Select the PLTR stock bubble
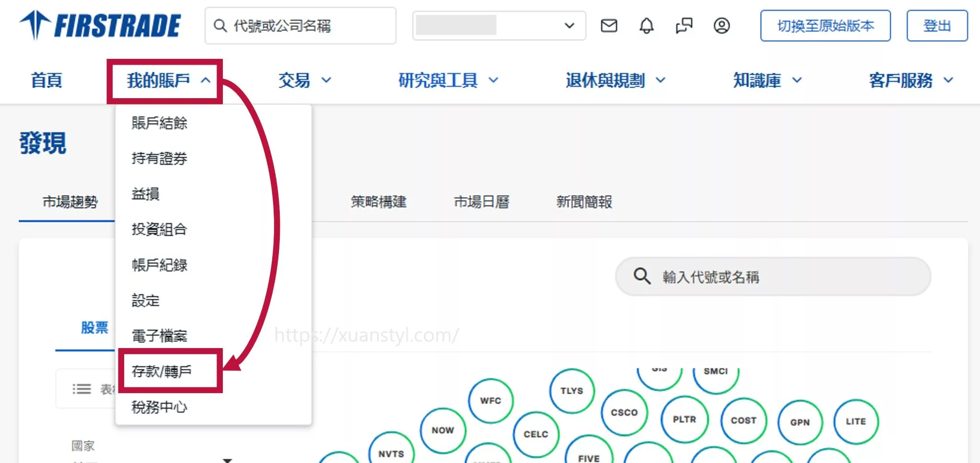The height and width of the screenshot is (463, 980). tap(684, 419)
